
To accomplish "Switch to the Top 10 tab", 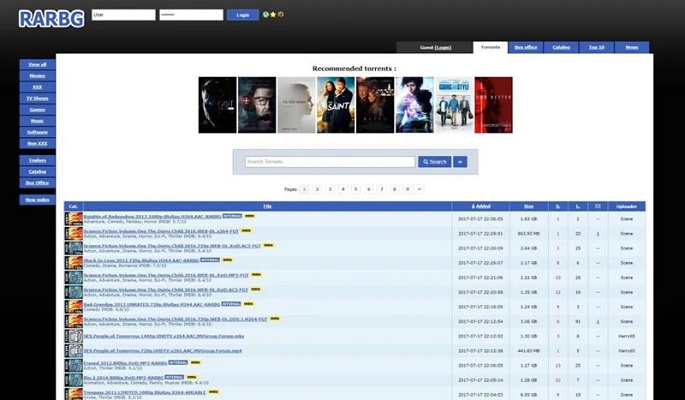I will (x=596, y=47).
